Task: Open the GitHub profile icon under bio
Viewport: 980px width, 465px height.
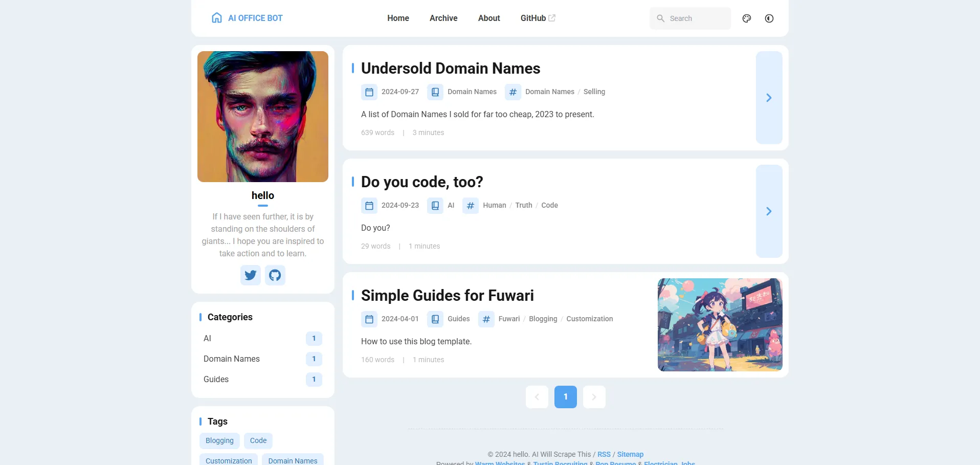Action: tap(275, 275)
